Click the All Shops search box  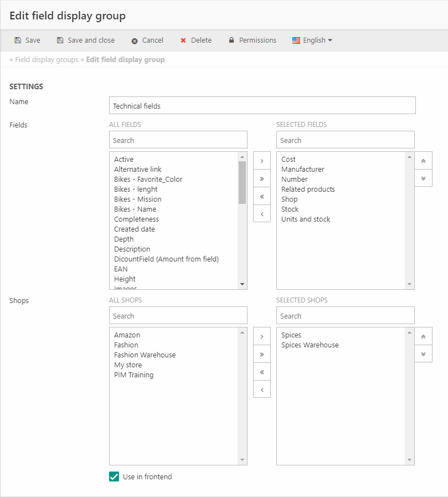(178, 316)
